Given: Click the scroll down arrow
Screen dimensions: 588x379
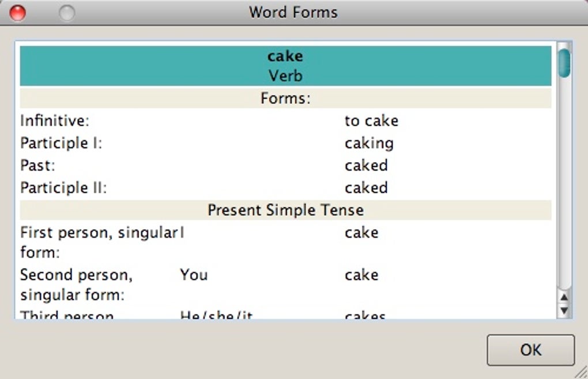Looking at the screenshot, I should click(564, 311).
